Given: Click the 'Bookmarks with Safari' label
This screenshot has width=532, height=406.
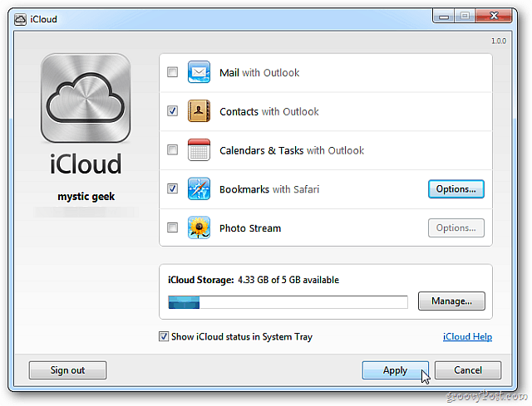Looking at the screenshot, I should coord(269,189).
